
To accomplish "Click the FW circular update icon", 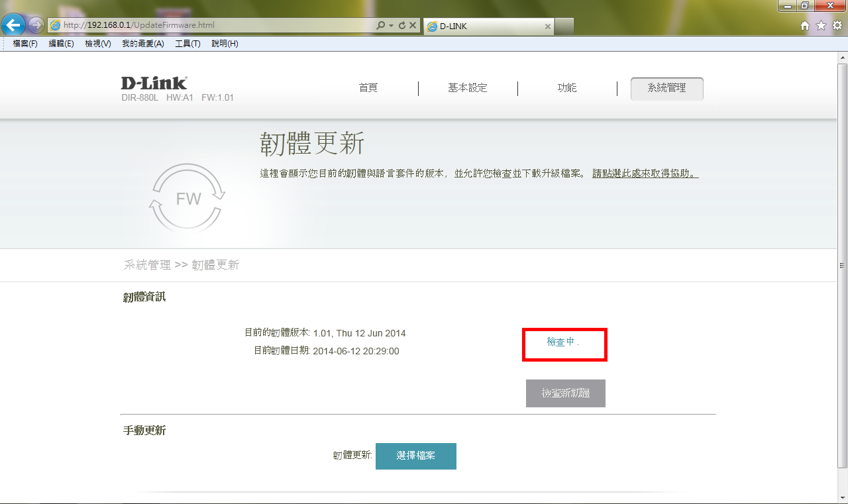I will (x=187, y=198).
